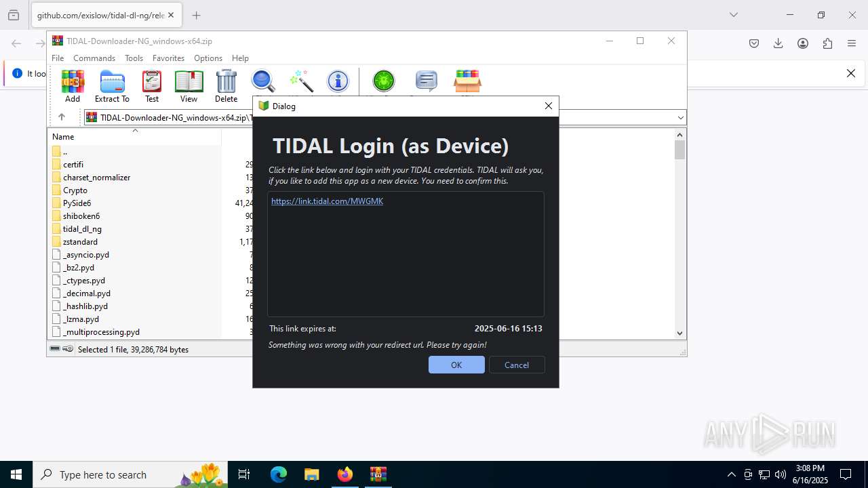Close the github.com browser tab
This screenshot has width=868, height=488.
pyautogui.click(x=172, y=15)
